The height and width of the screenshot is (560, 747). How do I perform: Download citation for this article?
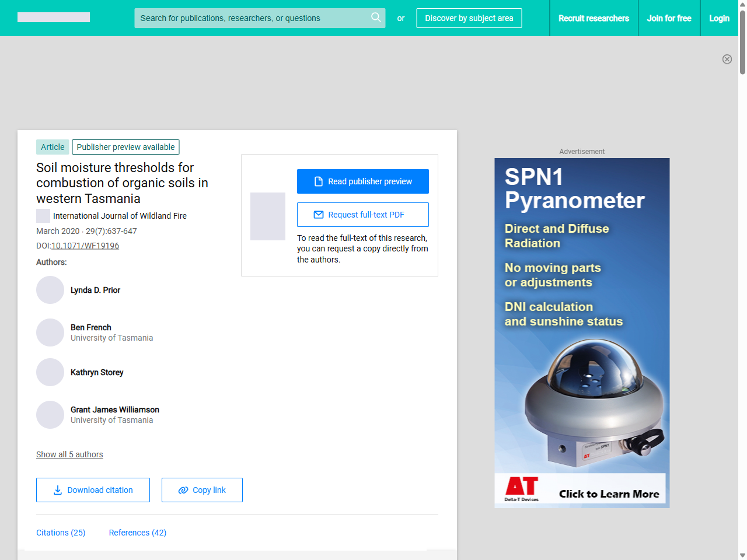93,490
